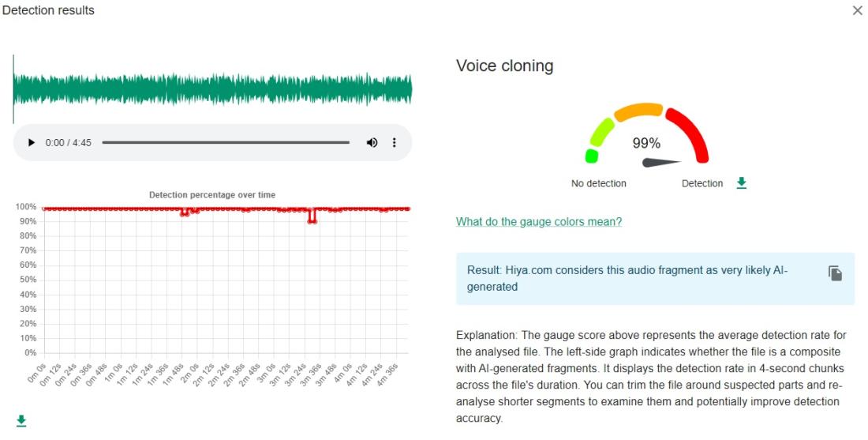This screenshot has height=440, width=868.
Task: Download the detection percentage chart
Action: point(21,420)
